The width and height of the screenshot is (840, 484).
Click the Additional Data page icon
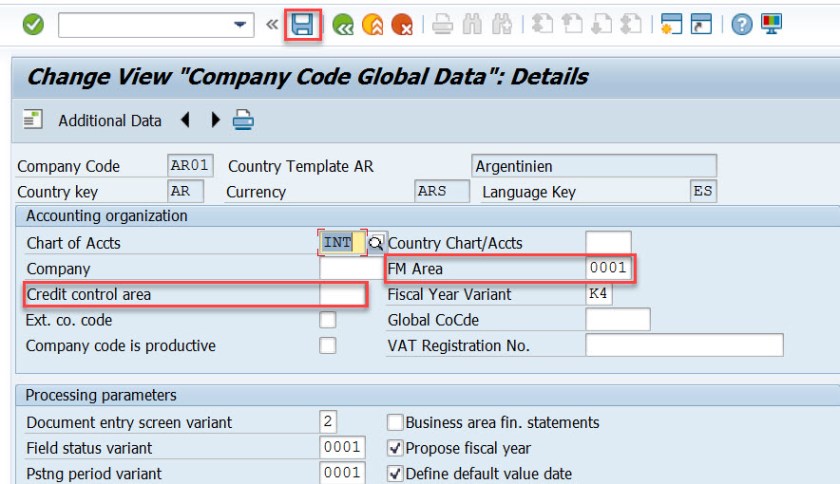[x=33, y=120]
